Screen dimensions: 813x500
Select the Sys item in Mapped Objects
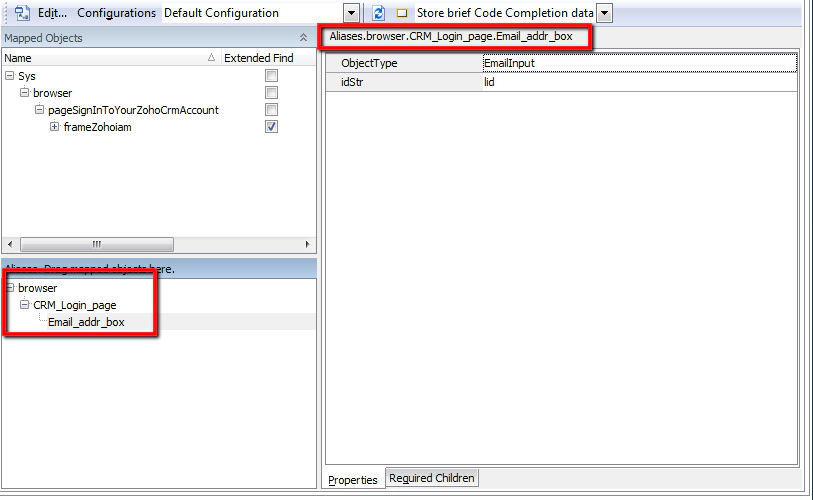(27, 76)
